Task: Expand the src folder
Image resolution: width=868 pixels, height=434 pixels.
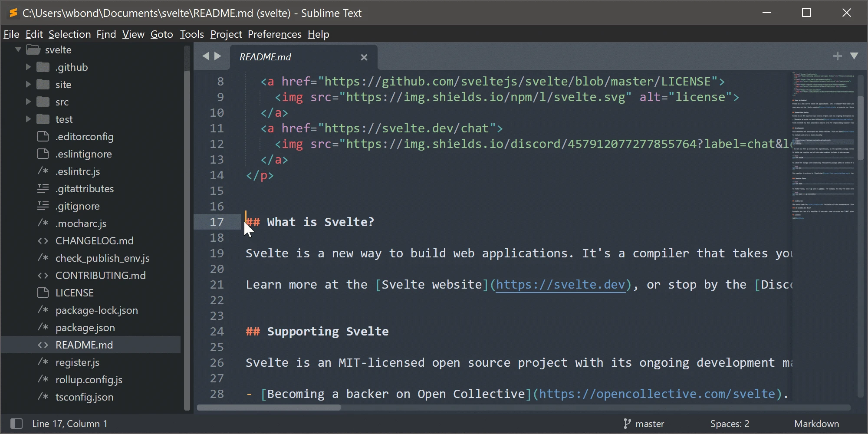Action: 28,102
